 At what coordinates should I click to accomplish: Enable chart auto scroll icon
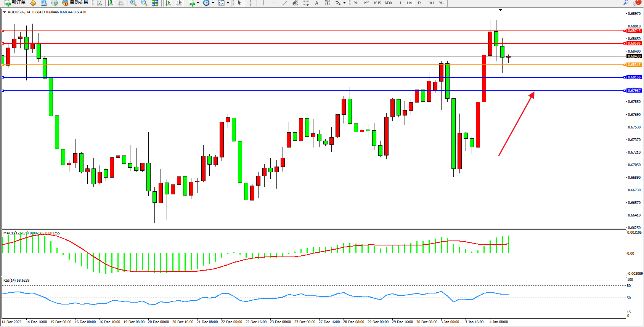168,3
